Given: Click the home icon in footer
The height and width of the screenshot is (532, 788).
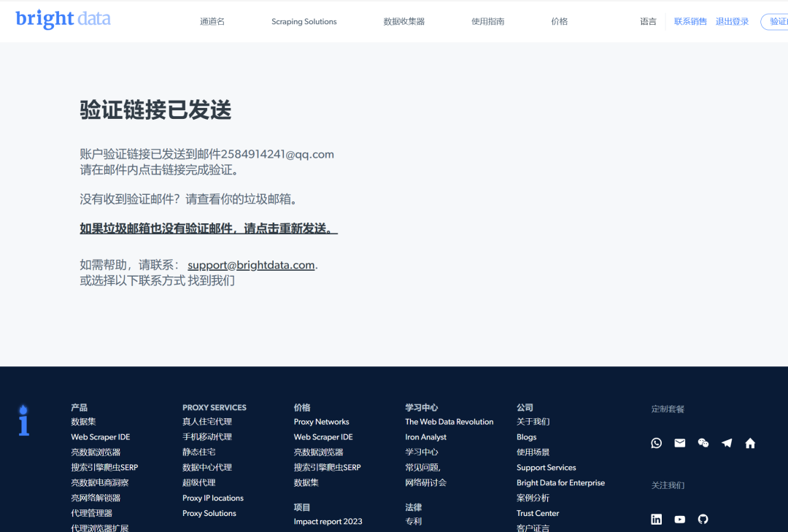Looking at the screenshot, I should point(750,443).
